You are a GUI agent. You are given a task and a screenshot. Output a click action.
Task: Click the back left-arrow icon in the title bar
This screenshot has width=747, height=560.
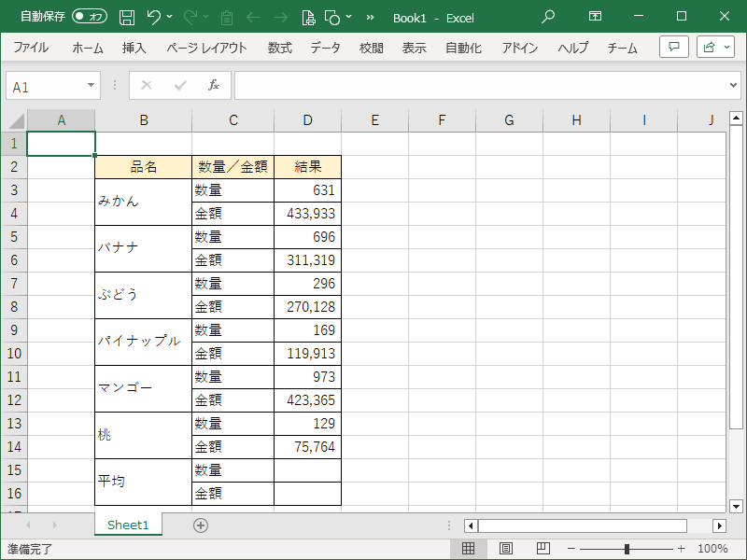tap(253, 18)
